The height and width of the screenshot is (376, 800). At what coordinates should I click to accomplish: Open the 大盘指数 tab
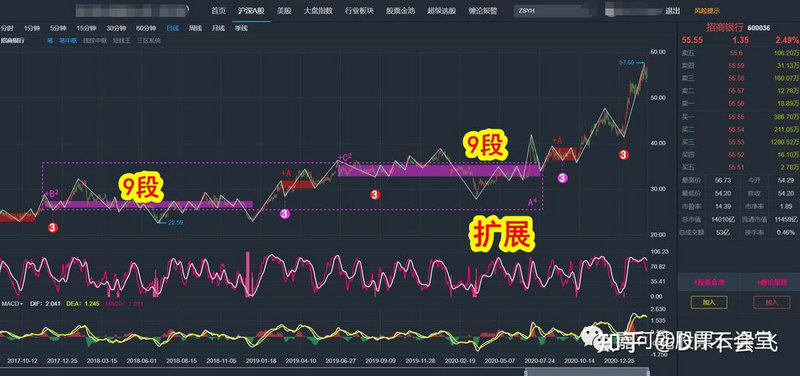pyautogui.click(x=318, y=10)
